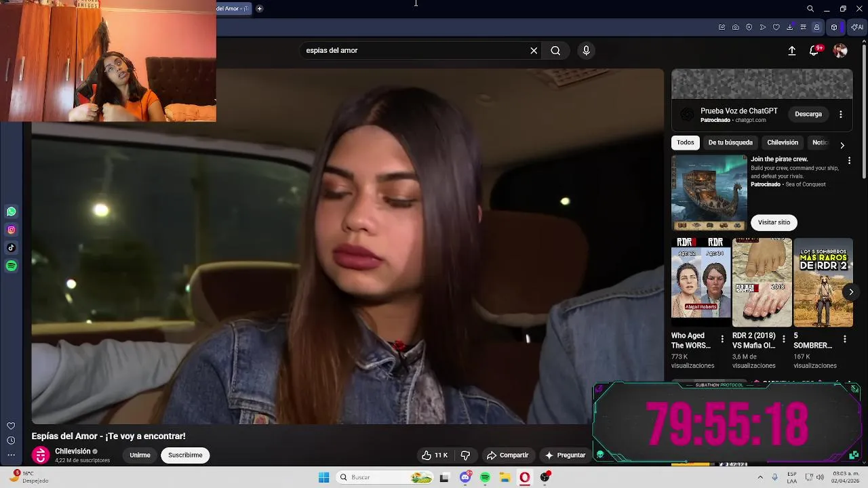Open Discord from the taskbar

(x=465, y=478)
